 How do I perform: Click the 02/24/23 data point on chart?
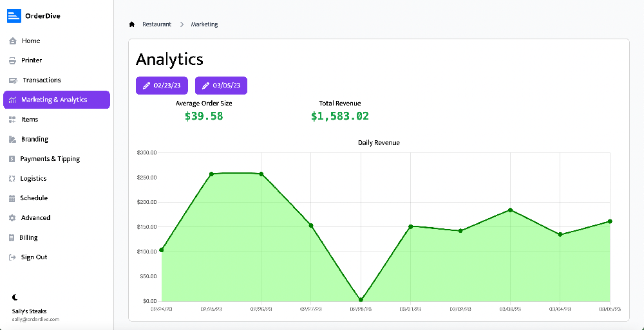(x=162, y=250)
